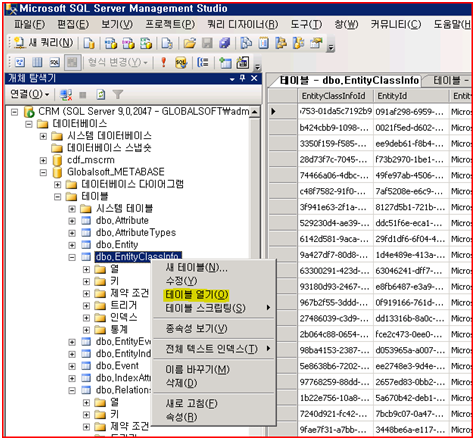
Task: Click the Properties Window toolbar icon
Action: click(x=316, y=43)
